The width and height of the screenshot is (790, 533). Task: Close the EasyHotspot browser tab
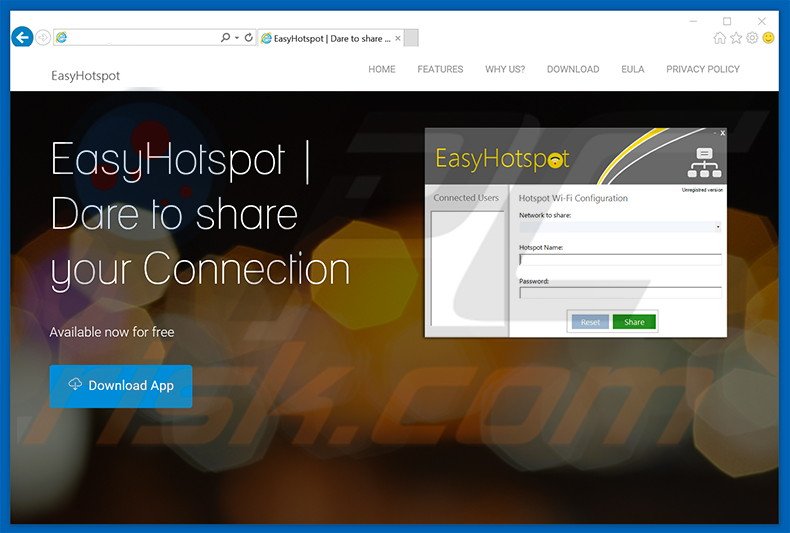[x=398, y=38]
